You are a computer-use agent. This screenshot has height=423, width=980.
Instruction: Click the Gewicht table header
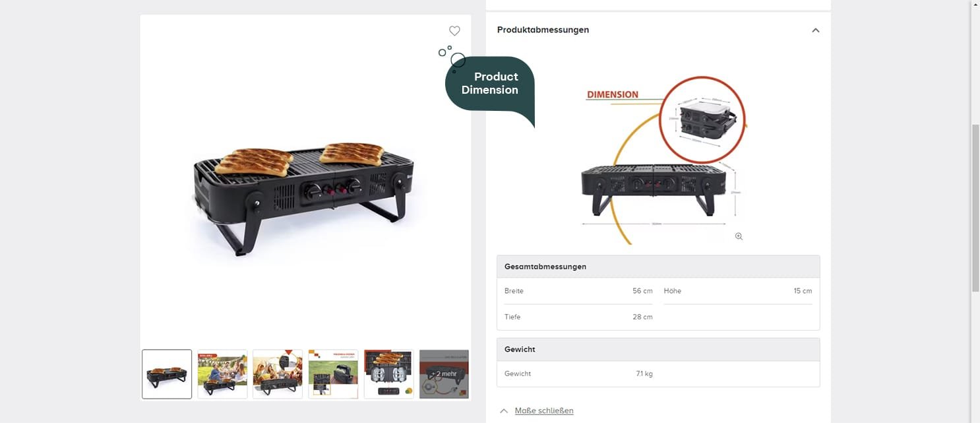[x=658, y=349]
